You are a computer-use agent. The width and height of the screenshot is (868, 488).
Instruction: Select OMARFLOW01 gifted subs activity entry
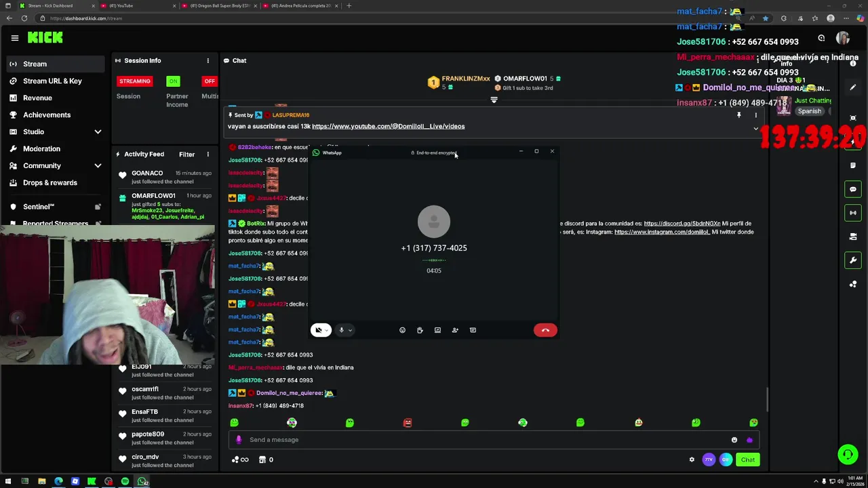point(166,206)
